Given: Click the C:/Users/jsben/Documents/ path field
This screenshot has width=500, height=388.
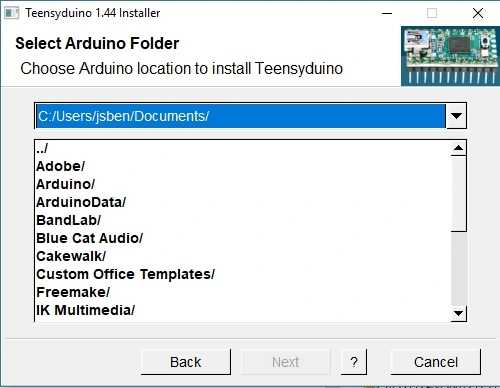Looking at the screenshot, I should [241, 116].
